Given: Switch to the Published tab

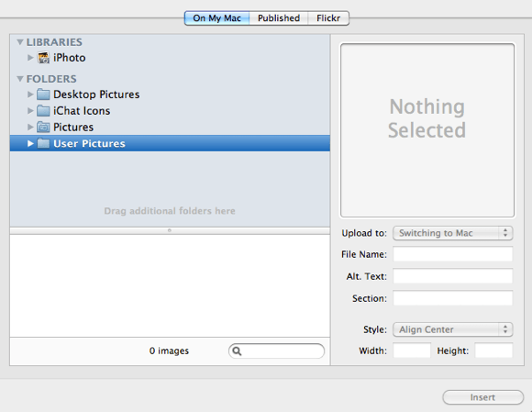Looking at the screenshot, I should [279, 18].
